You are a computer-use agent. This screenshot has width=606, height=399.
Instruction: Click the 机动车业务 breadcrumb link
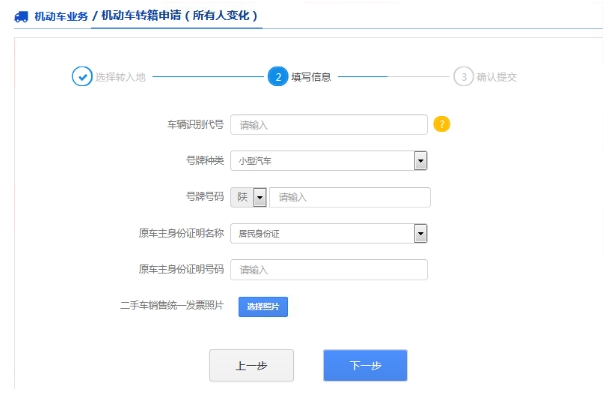click(x=61, y=17)
